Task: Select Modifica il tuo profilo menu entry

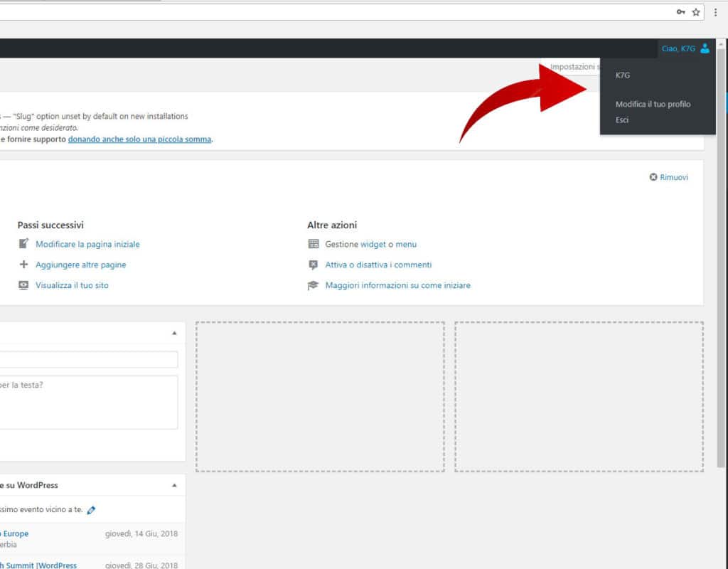Action: [x=653, y=105]
